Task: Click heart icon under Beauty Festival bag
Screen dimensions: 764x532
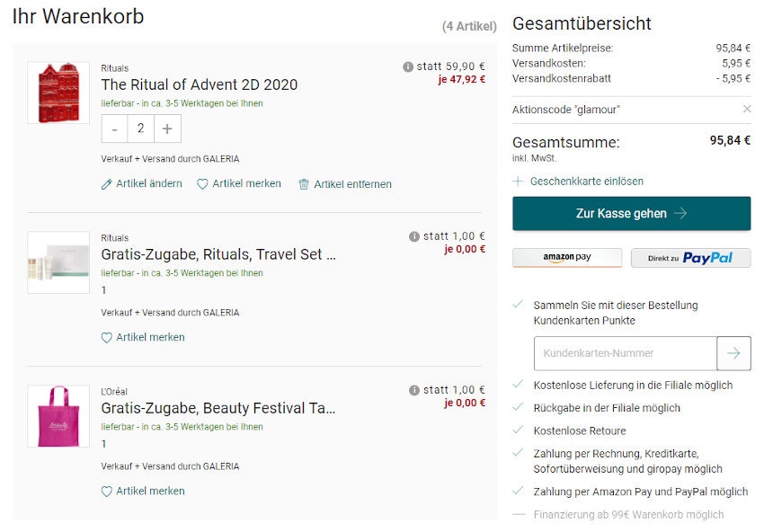Action: click(x=106, y=492)
